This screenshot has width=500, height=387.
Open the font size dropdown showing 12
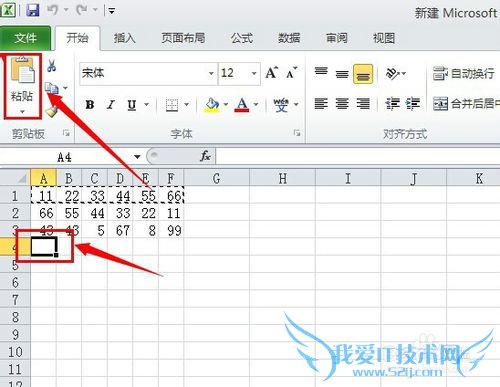(254, 73)
